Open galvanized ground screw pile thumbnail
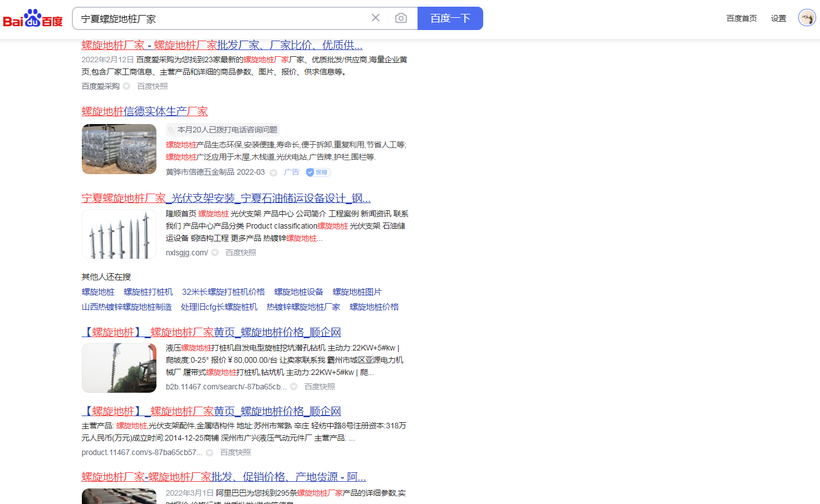 pos(119,149)
